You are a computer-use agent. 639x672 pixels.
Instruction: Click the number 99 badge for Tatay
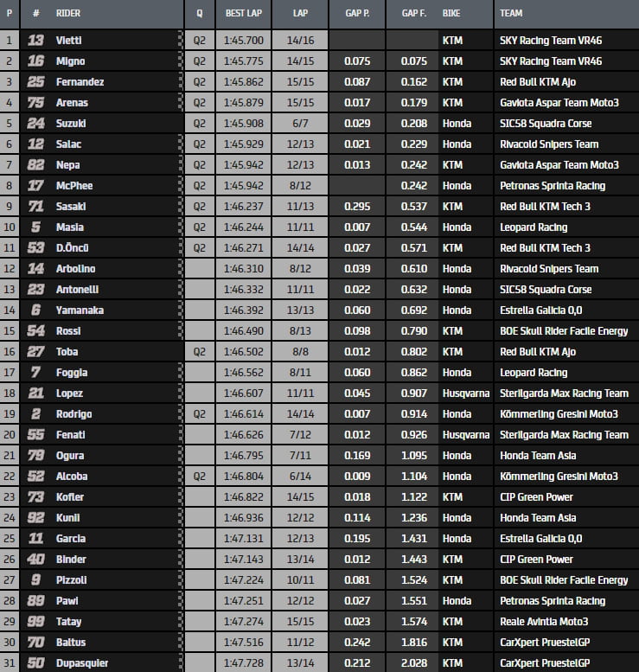pos(36,622)
